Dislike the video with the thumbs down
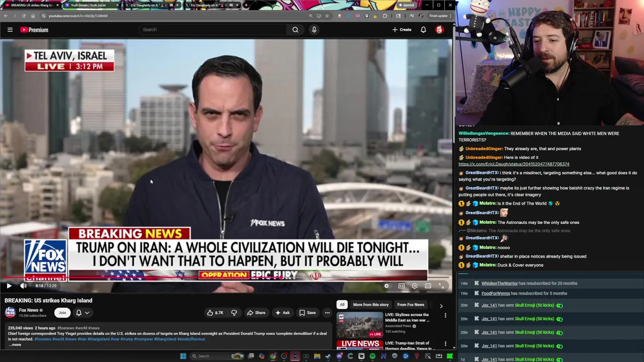This screenshot has height=362, width=644. 234,313
